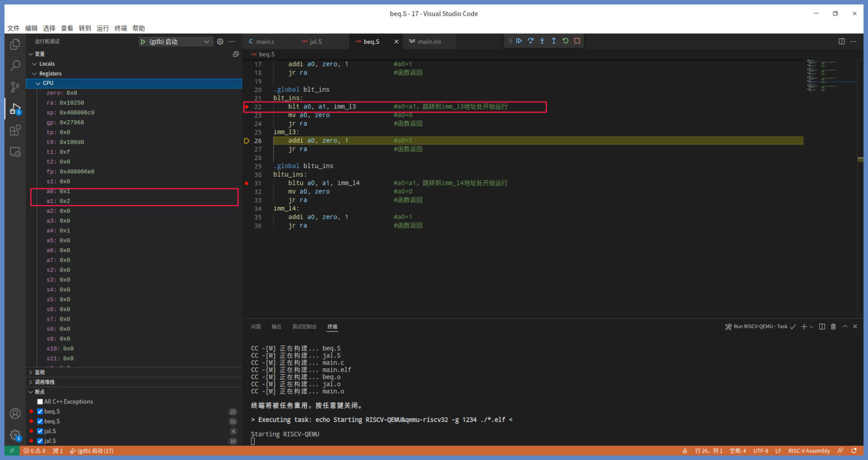Click the Step Into debug icon
The width and height of the screenshot is (868, 460).
(542, 41)
